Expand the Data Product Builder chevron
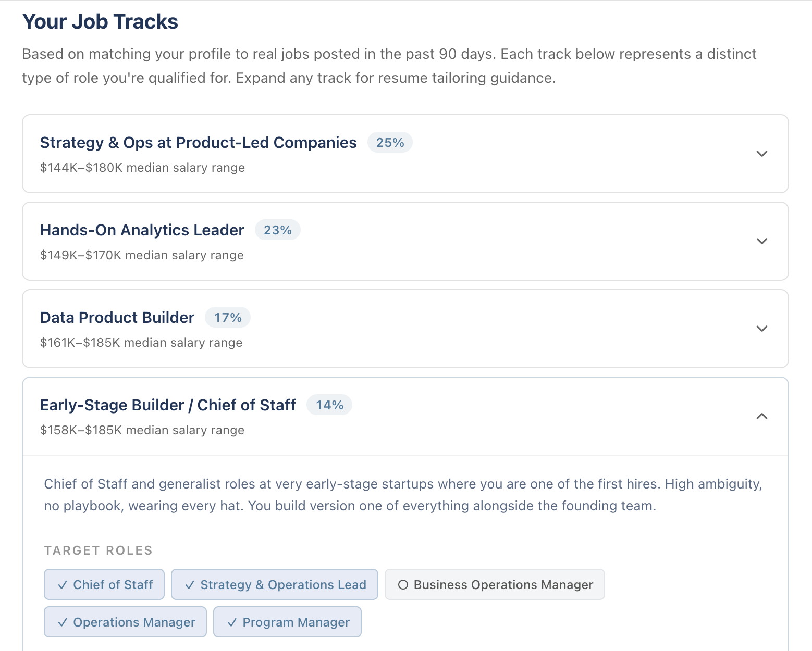 point(761,329)
